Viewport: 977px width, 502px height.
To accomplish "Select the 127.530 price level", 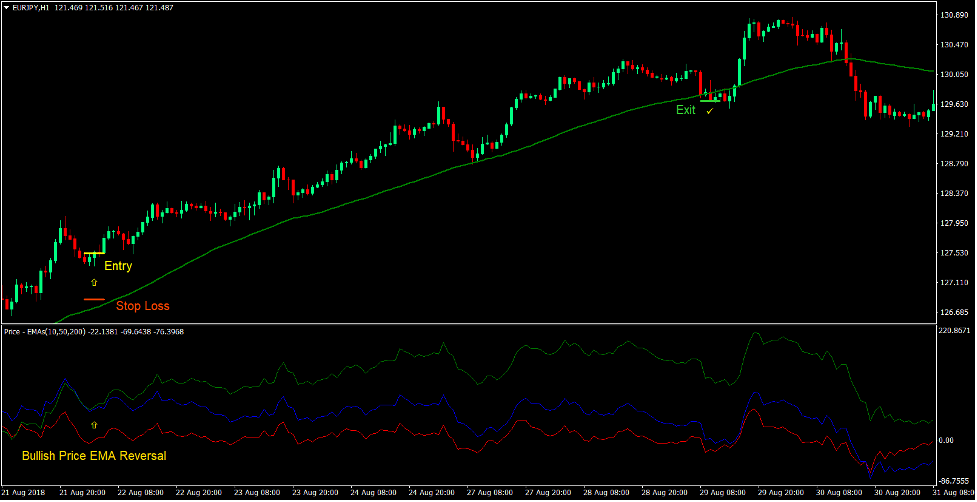I will 953,253.
